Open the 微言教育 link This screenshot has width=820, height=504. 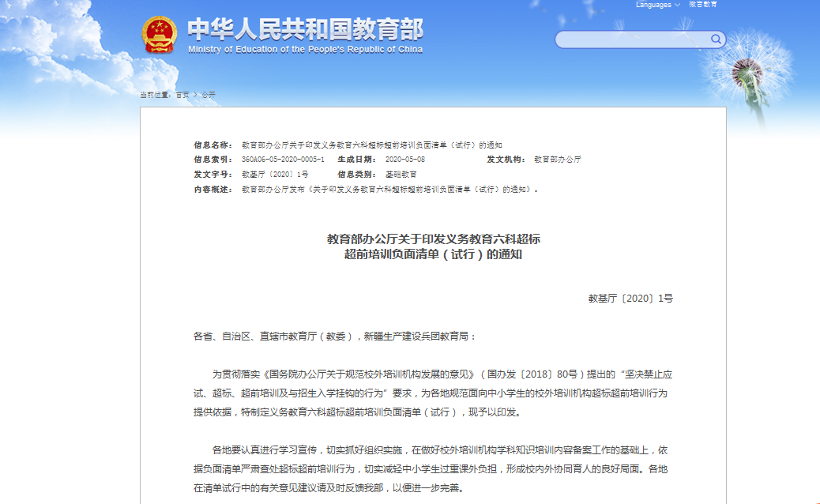point(702,5)
